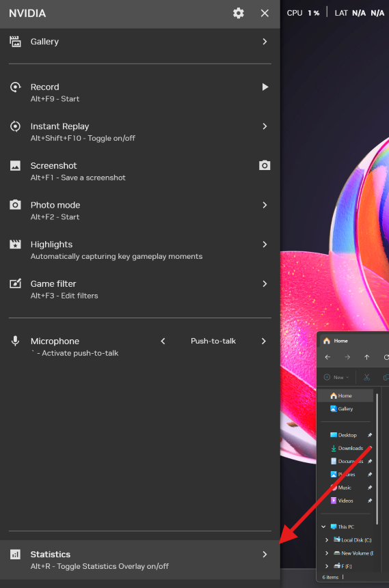The height and width of the screenshot is (588, 389).
Task: Collapse the This PC tree node
Action: [x=323, y=527]
